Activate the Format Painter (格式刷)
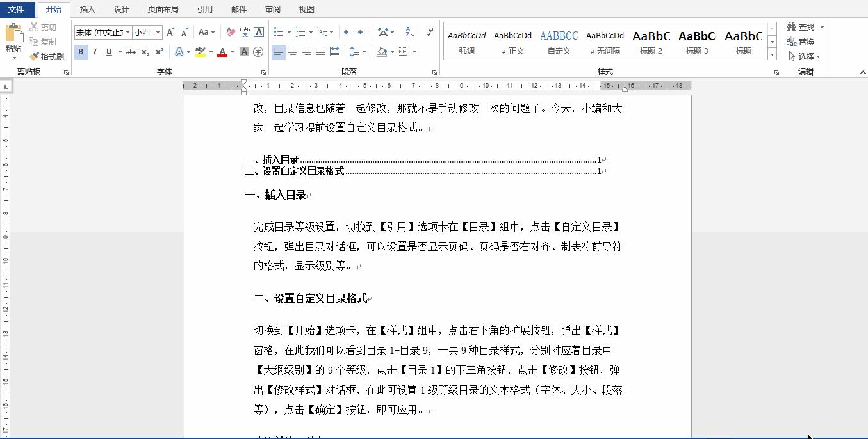Viewport: 868px width, 439px height. 47,56
